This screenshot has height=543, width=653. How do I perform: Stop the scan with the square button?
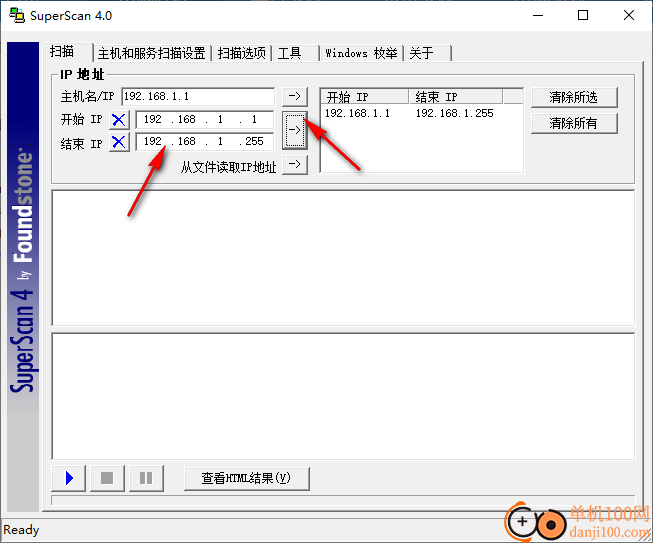(x=107, y=478)
